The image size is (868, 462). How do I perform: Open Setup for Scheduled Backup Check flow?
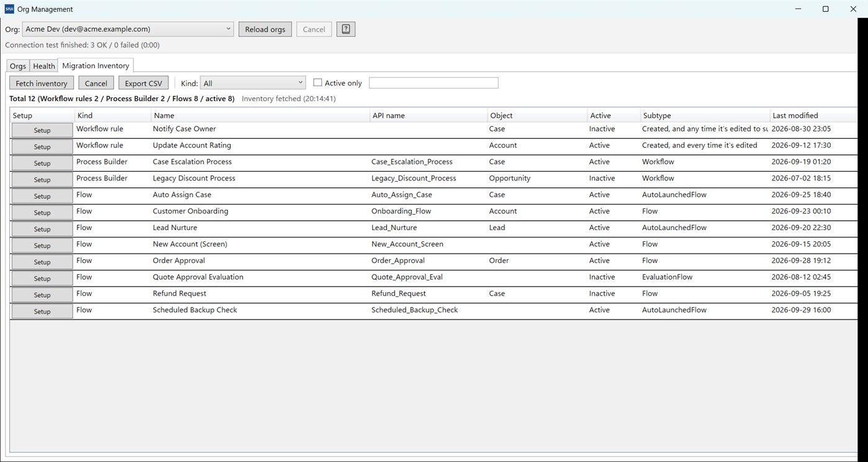[x=42, y=311]
